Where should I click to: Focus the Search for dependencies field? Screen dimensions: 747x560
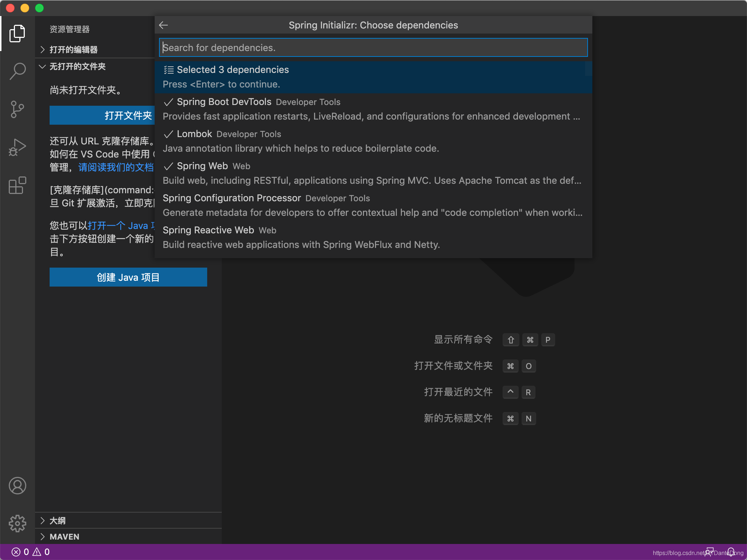pos(373,48)
